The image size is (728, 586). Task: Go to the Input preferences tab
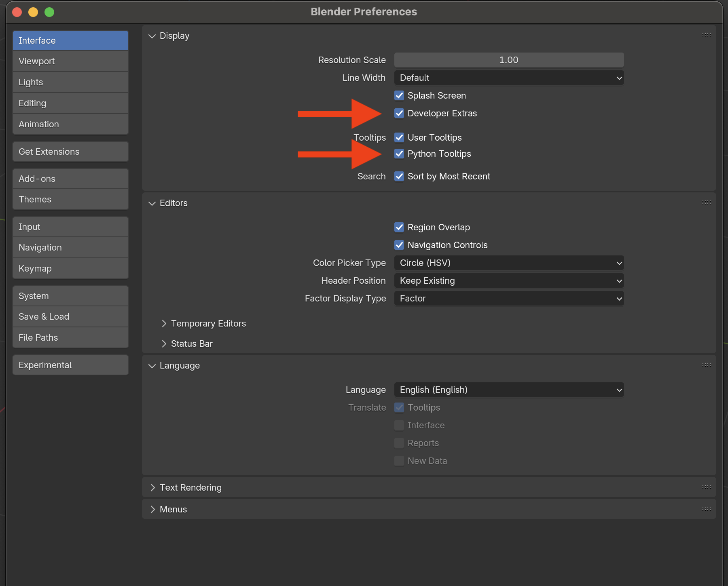tap(70, 227)
